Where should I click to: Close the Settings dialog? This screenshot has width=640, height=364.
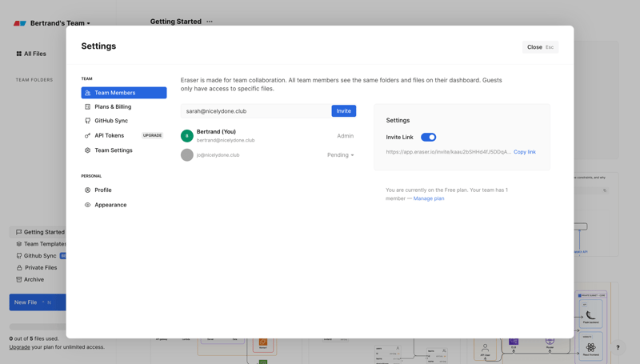(540, 47)
